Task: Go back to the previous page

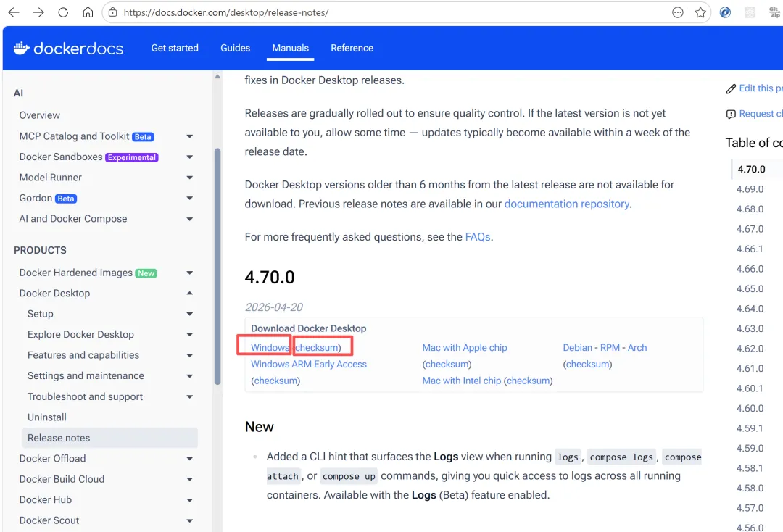Action: 14,12
